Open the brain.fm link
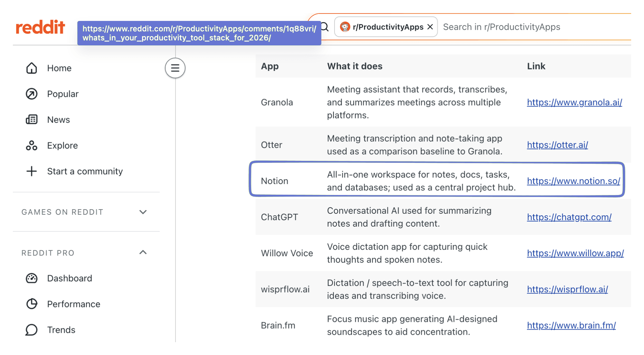 tap(571, 325)
